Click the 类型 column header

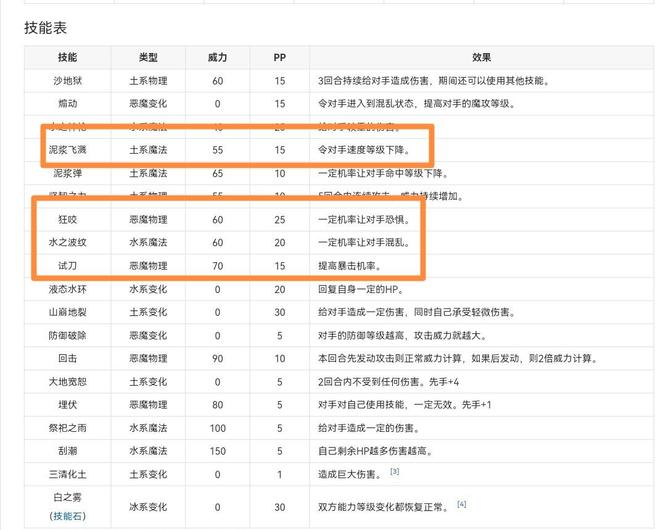click(x=147, y=58)
